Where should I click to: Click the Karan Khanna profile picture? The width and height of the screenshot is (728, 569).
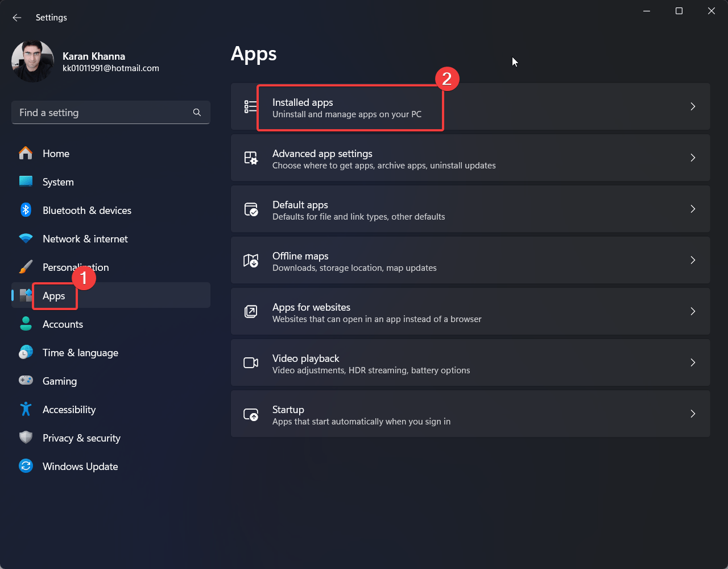pyautogui.click(x=32, y=61)
